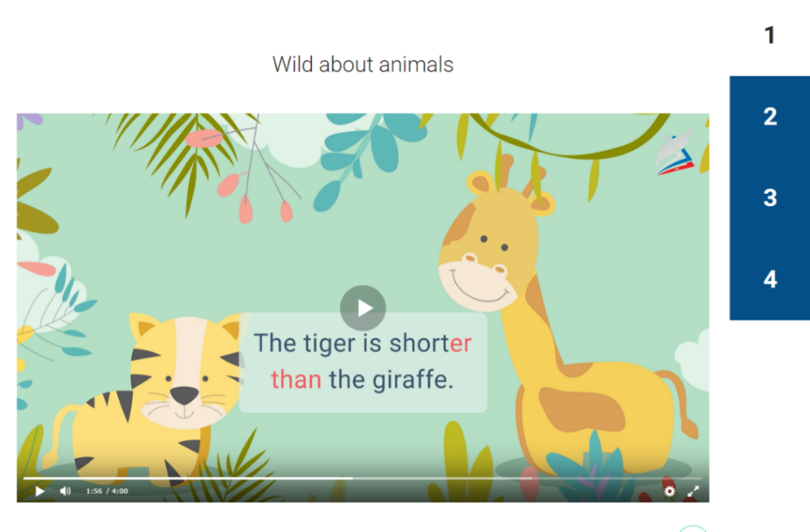Click the red word than in caption
Viewport: 810px width, 532px height.
[x=296, y=379]
